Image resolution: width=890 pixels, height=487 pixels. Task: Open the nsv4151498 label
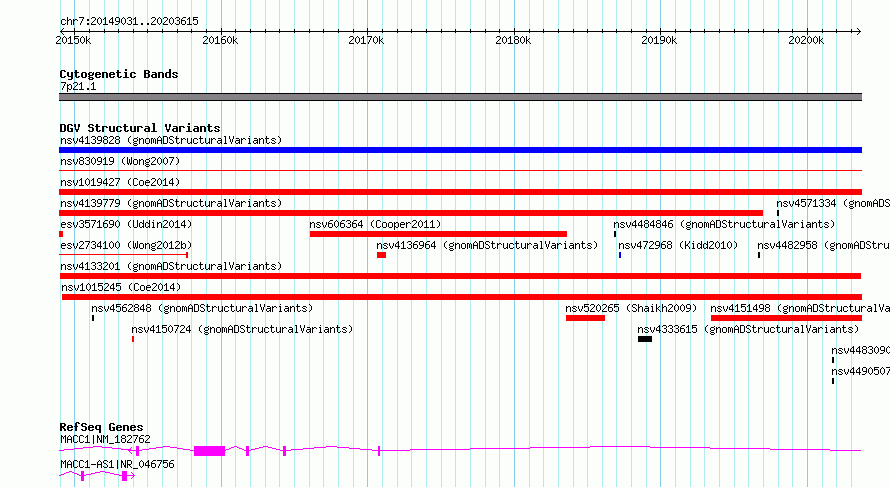(800, 308)
